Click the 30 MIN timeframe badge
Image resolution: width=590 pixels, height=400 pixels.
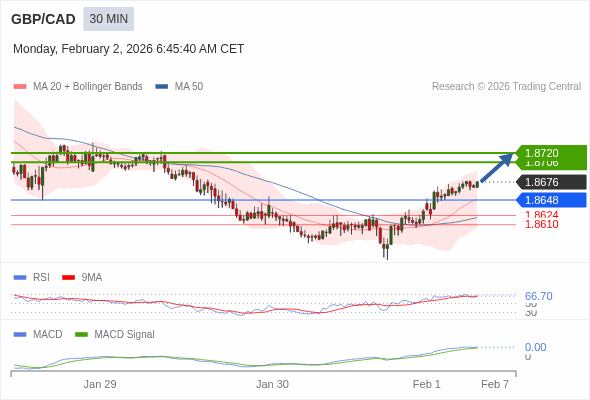click(x=108, y=19)
